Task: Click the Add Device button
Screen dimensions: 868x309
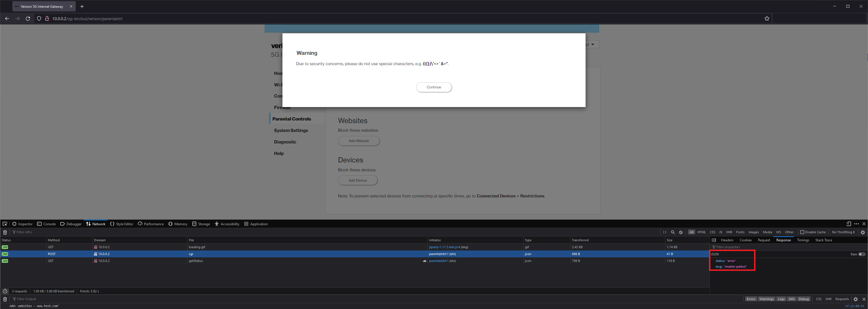Action: pos(358,180)
